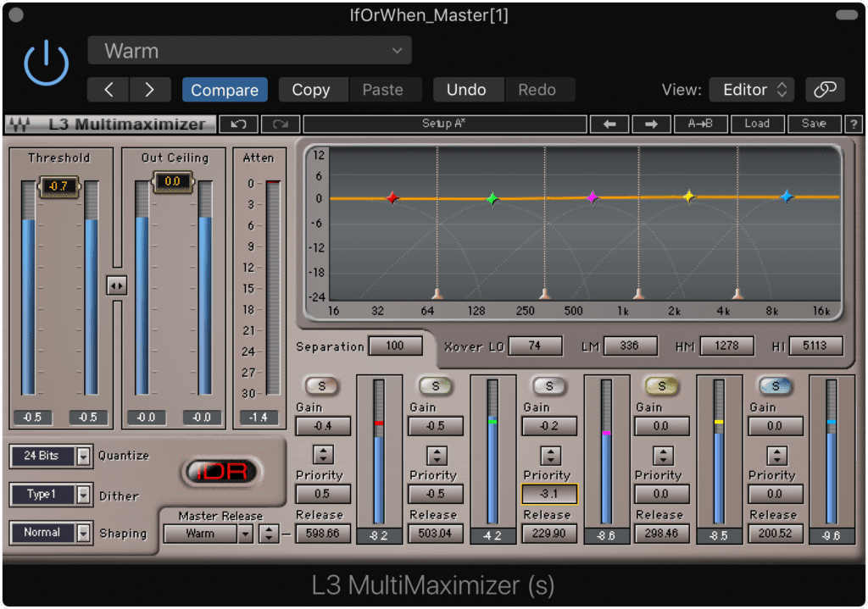
Task: Click Waves previous preset left arrow
Action: pos(609,124)
